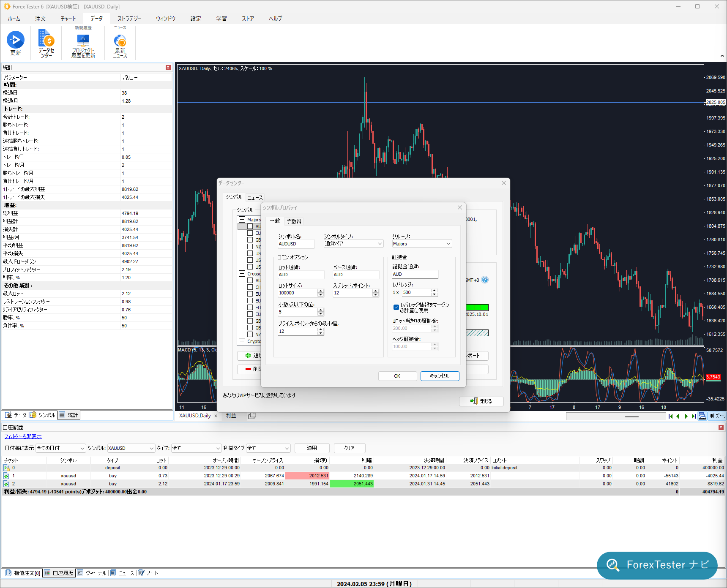The image size is (727, 588).
Task: Click the フィルターを非表示 link
Action: tap(23, 436)
